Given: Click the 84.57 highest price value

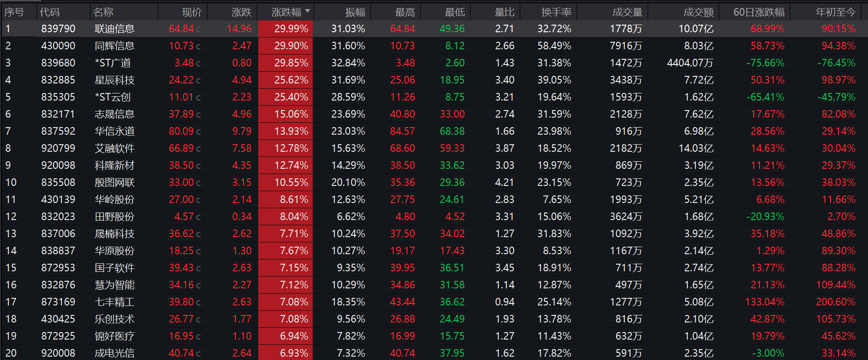Looking at the screenshot, I should (402, 131).
